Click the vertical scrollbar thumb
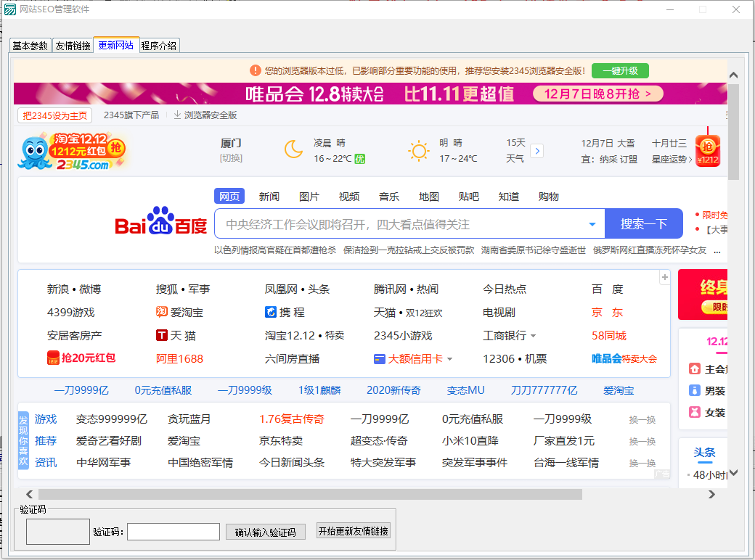The width and height of the screenshot is (755, 560). click(x=733, y=132)
